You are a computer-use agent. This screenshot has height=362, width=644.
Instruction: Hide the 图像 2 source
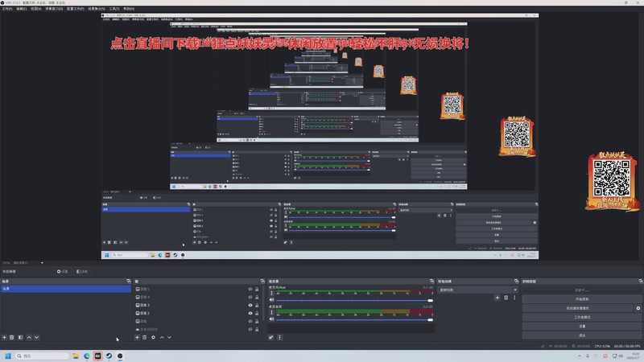pos(250,313)
